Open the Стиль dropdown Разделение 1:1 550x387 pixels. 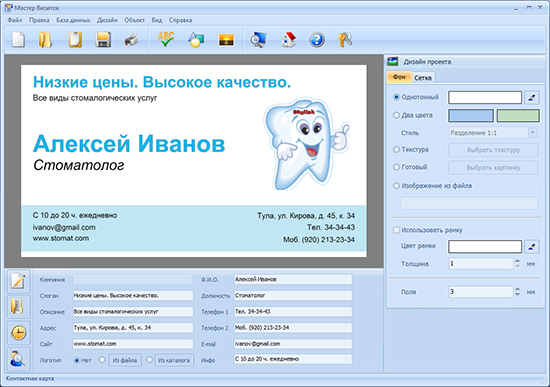(x=532, y=133)
